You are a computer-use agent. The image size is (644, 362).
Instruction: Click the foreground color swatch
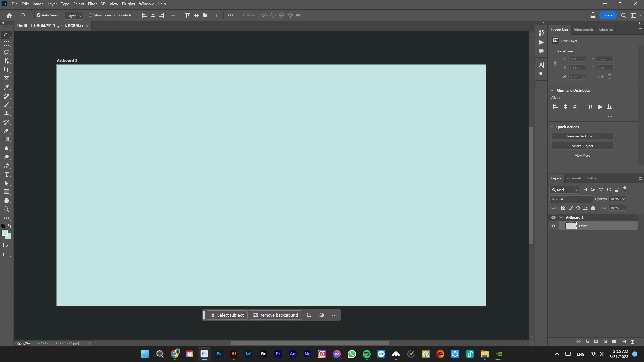[4, 233]
